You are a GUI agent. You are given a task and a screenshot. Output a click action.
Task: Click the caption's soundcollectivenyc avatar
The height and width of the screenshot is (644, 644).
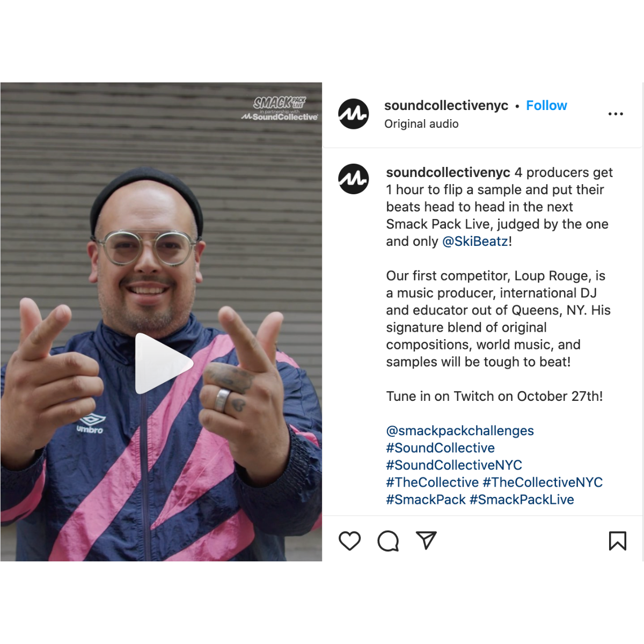point(353,179)
